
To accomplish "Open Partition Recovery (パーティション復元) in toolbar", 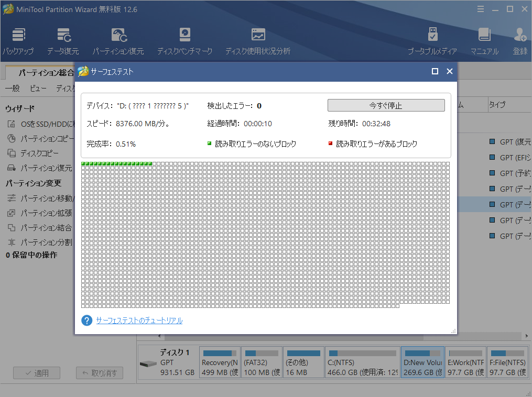I will coord(118,41).
